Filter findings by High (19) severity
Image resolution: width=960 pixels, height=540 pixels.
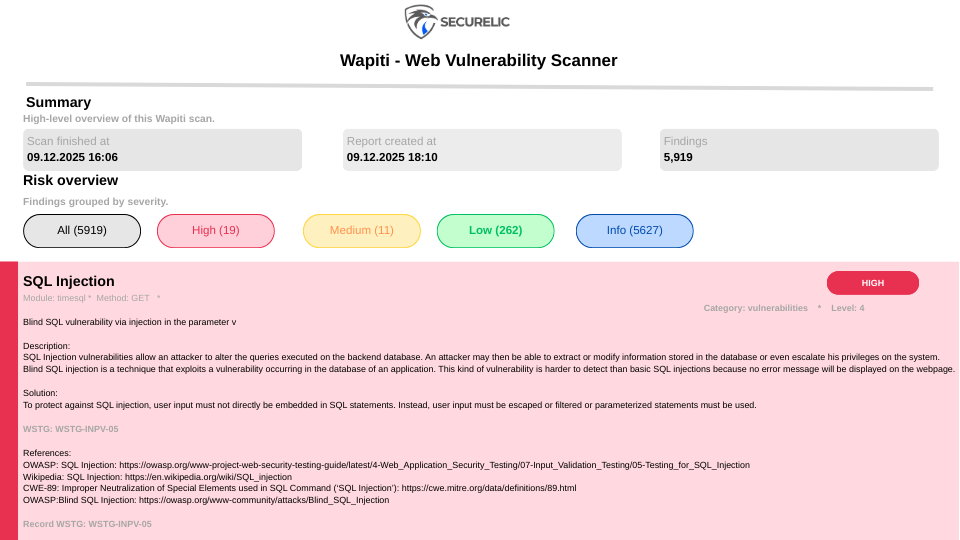click(215, 230)
